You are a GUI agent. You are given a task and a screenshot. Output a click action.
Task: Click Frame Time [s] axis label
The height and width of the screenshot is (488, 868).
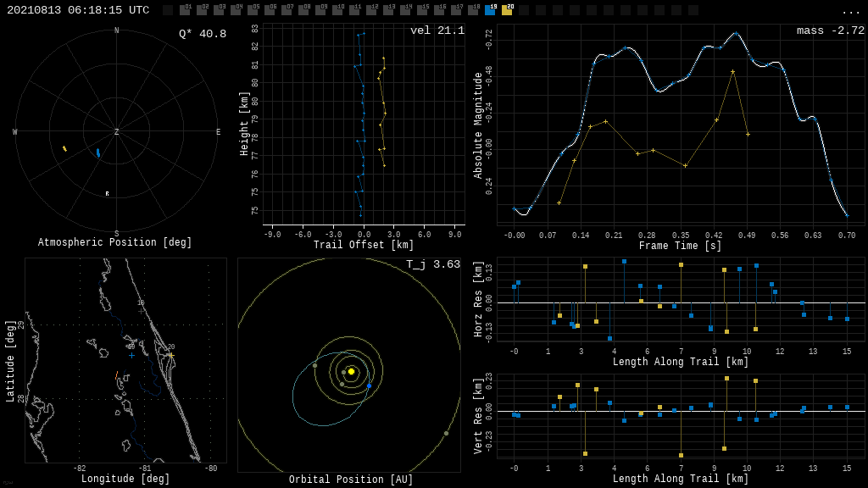681,245
